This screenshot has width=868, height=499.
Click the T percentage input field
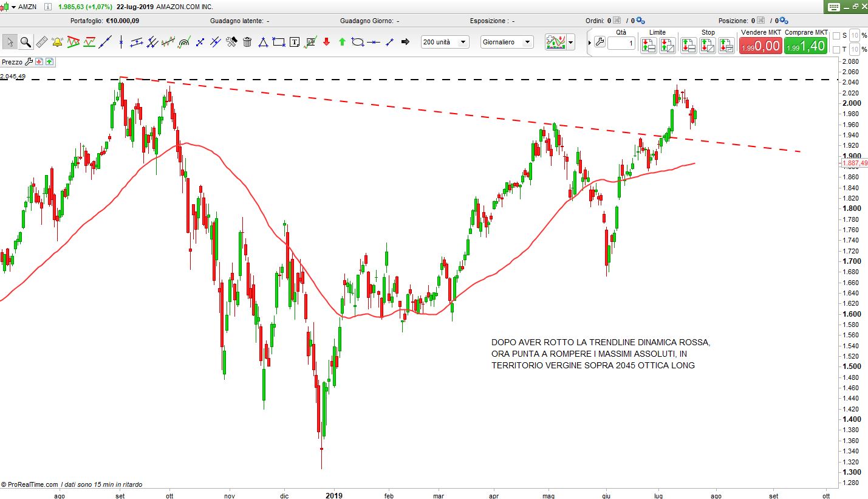[x=854, y=49]
